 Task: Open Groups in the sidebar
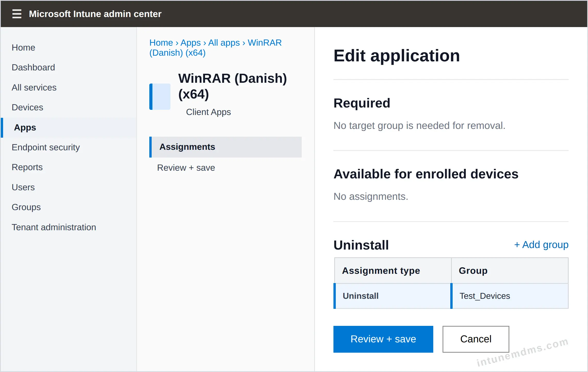[26, 207]
